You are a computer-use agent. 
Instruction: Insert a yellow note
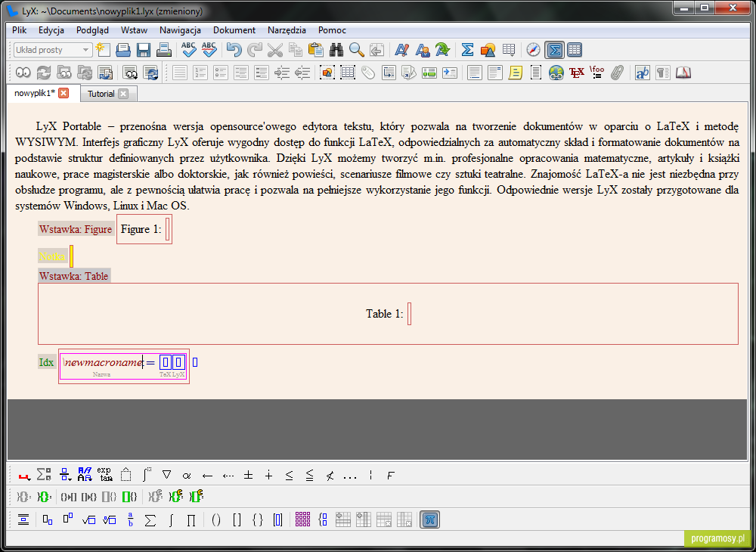click(515, 73)
